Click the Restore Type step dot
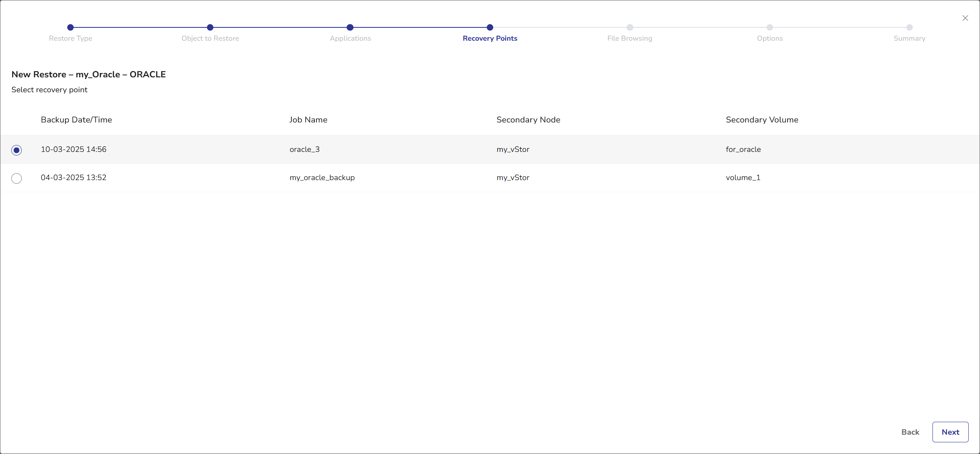The width and height of the screenshot is (980, 454). (x=70, y=27)
